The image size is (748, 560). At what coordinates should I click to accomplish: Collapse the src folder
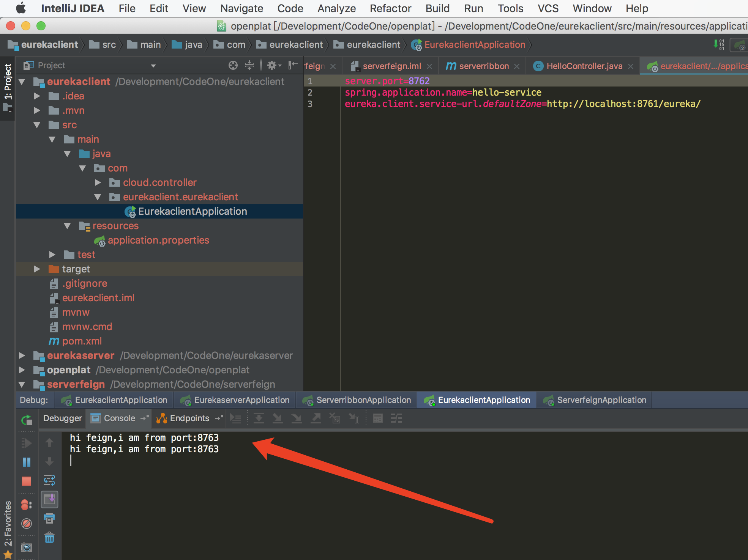coord(37,125)
